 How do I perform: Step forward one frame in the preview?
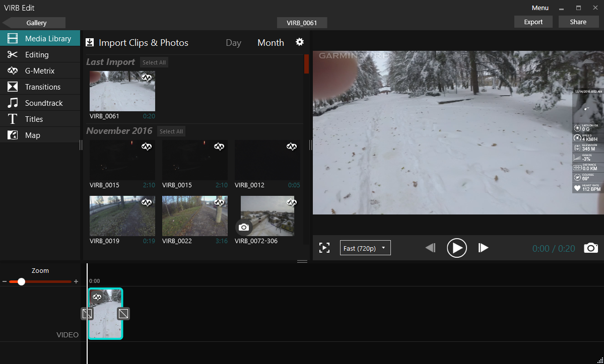483,248
